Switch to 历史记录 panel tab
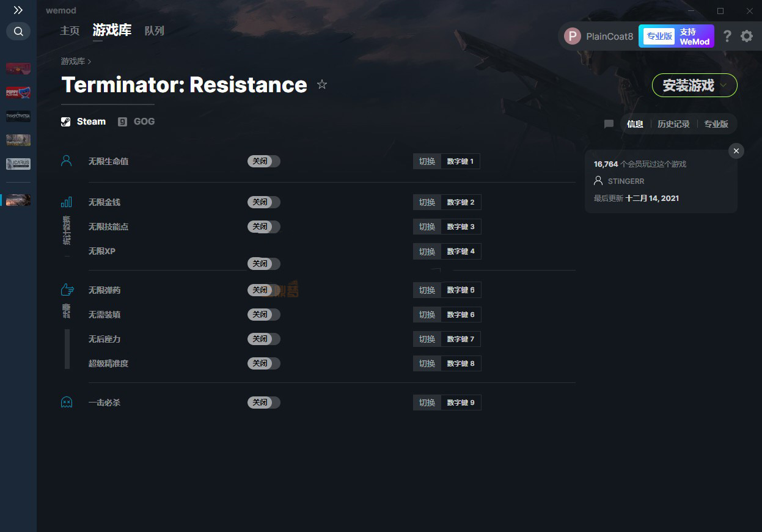This screenshot has width=762, height=532. point(673,124)
